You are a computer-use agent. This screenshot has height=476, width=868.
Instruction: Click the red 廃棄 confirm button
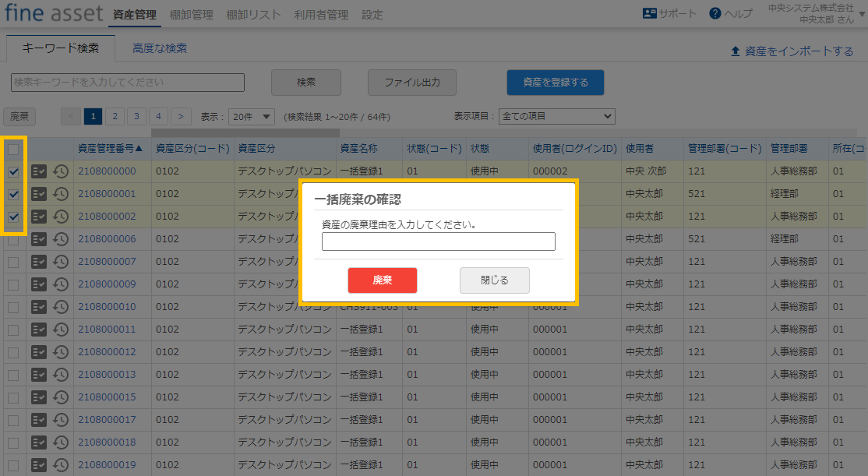pos(382,280)
